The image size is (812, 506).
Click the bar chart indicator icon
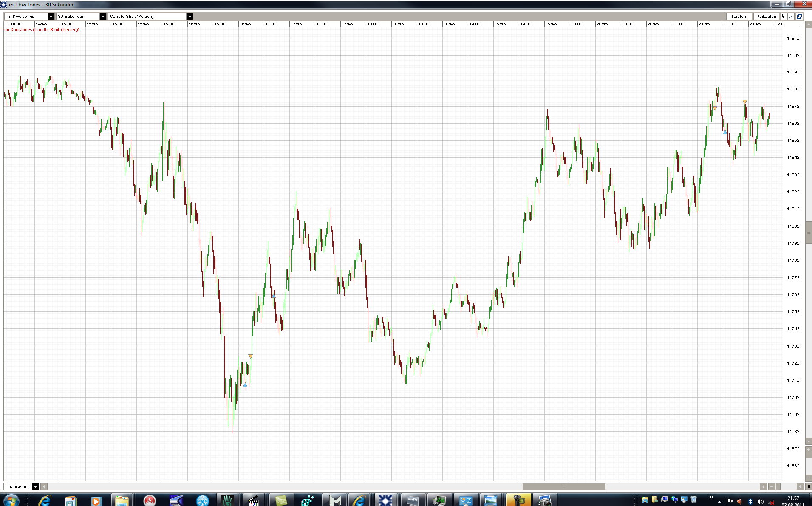[784, 16]
